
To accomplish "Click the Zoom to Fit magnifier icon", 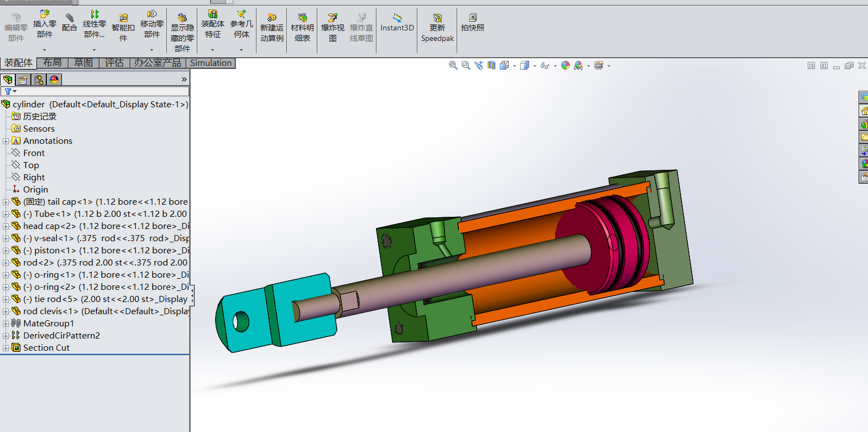I will click(453, 65).
